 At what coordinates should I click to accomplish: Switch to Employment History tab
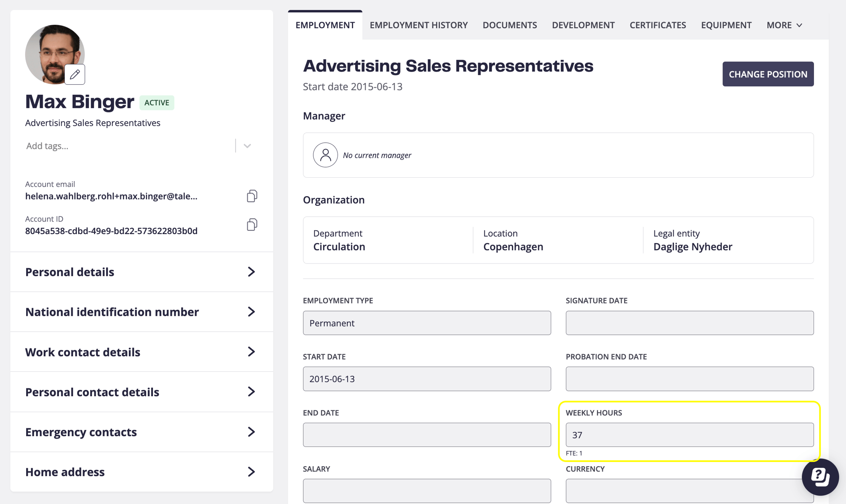(x=419, y=25)
